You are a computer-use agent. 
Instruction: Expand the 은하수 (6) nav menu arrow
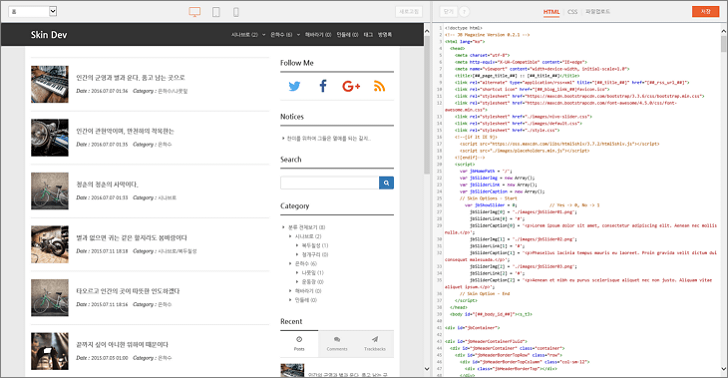point(298,35)
